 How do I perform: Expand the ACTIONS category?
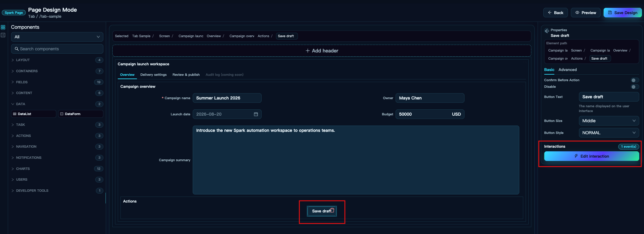[x=57, y=136]
